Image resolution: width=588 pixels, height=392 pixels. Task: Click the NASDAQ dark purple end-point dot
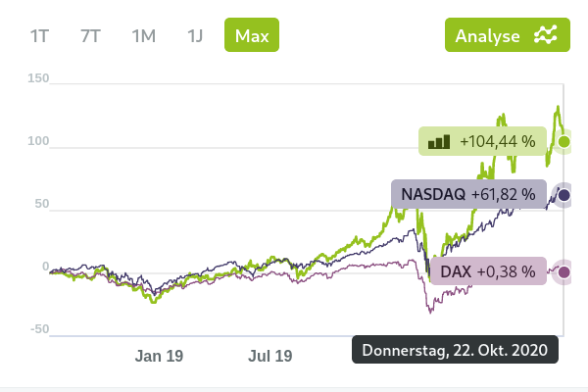click(563, 195)
